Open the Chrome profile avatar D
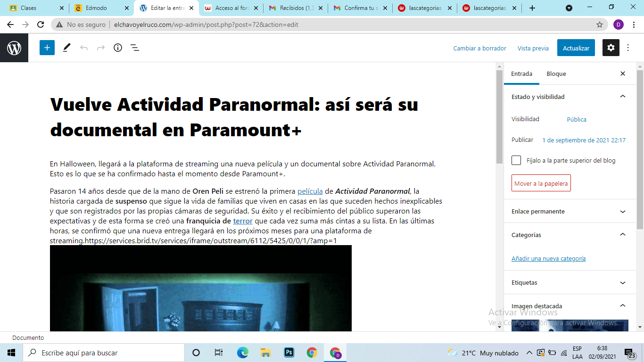Screen dimensions: 644x362 point(619,25)
